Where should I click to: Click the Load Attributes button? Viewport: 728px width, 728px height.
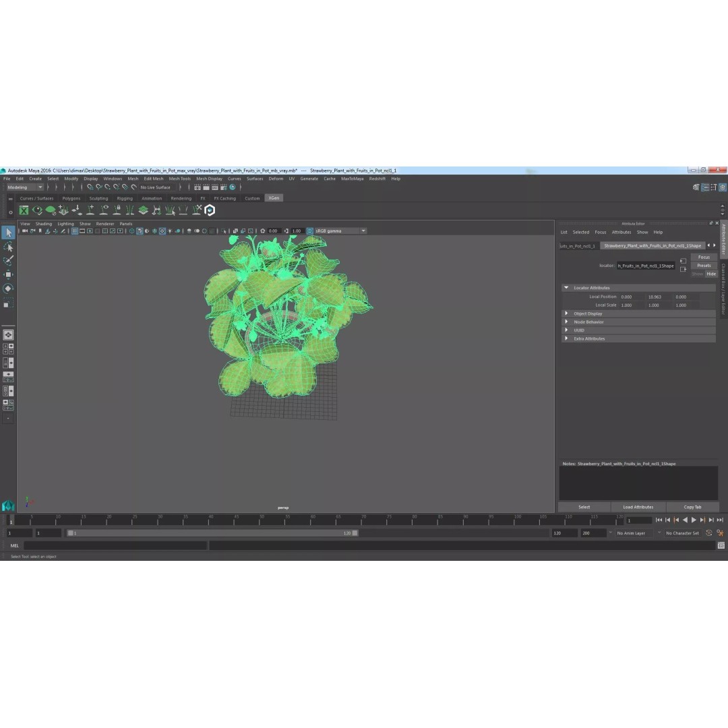tap(638, 507)
